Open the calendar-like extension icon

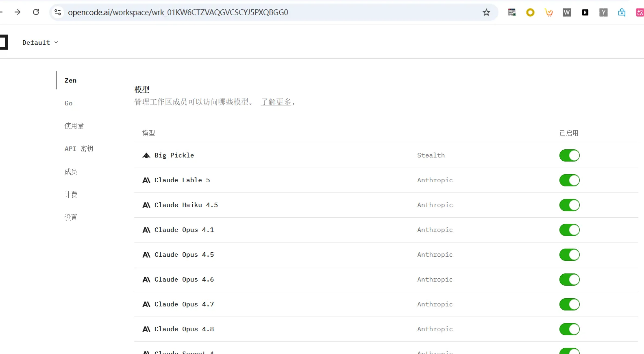click(x=512, y=13)
